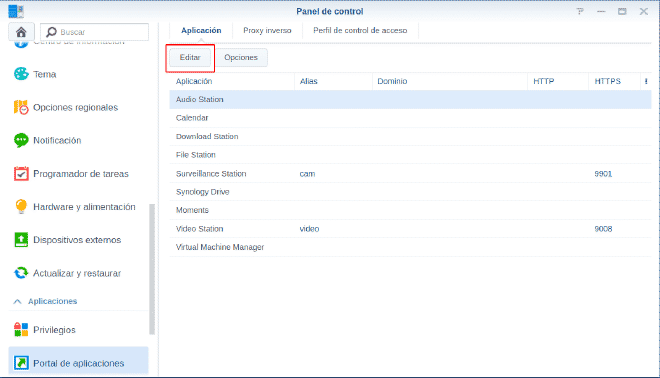
Task: Open Privilegios label in sidebar
Action: [x=54, y=330]
